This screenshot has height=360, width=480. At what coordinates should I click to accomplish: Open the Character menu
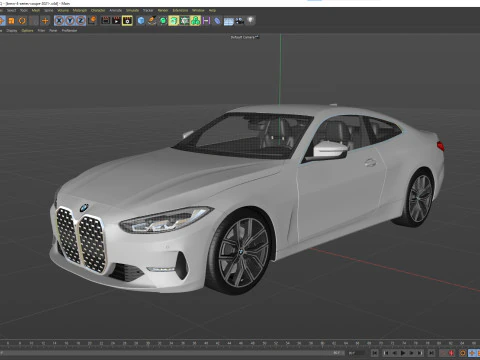98,10
